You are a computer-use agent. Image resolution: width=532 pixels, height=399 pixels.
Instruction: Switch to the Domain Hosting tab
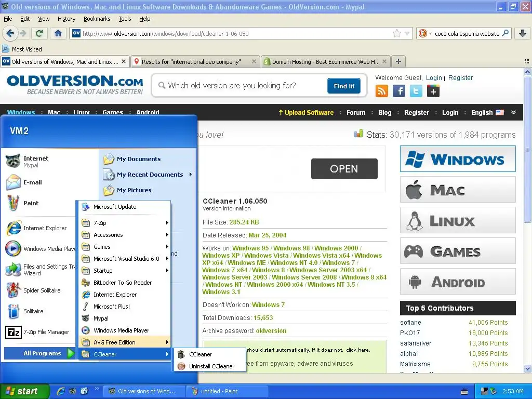click(325, 61)
